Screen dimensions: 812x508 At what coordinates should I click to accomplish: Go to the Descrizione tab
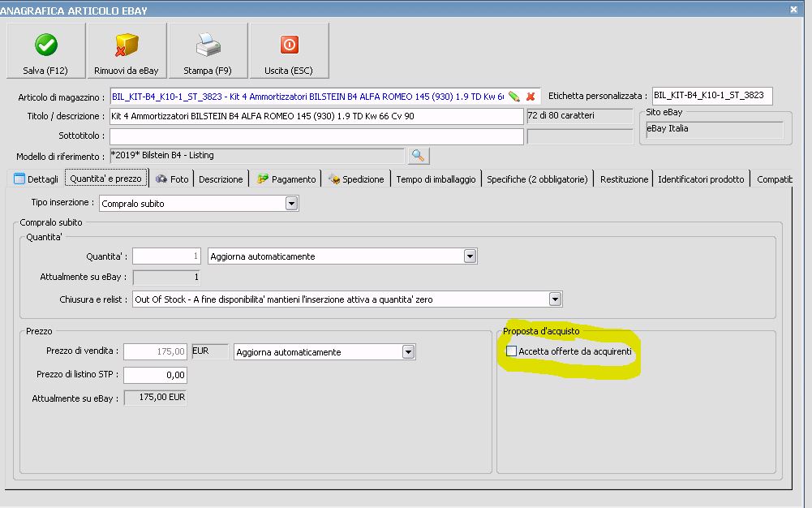[x=221, y=179]
